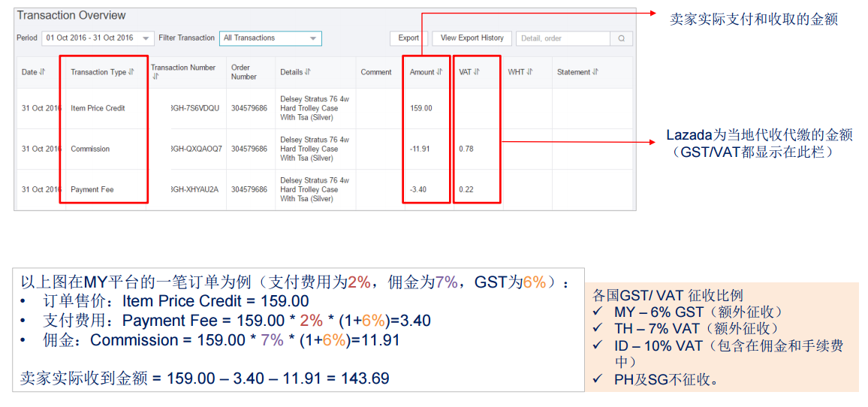
Task: Click Delsey Stratus details in Commission row
Action: (x=315, y=149)
